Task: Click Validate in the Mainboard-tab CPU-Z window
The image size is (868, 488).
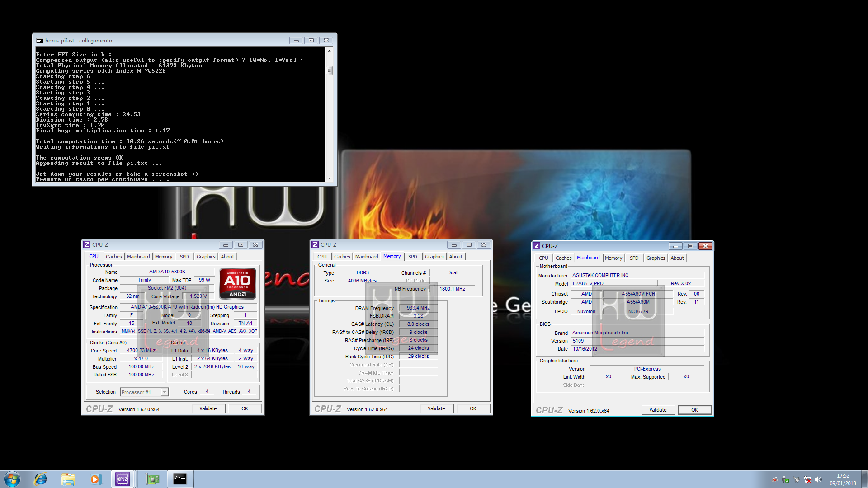Action: coord(658,410)
